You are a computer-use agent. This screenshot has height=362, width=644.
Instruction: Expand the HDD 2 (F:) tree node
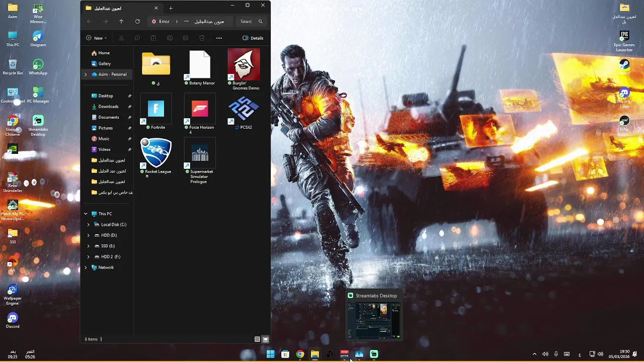coord(89,257)
